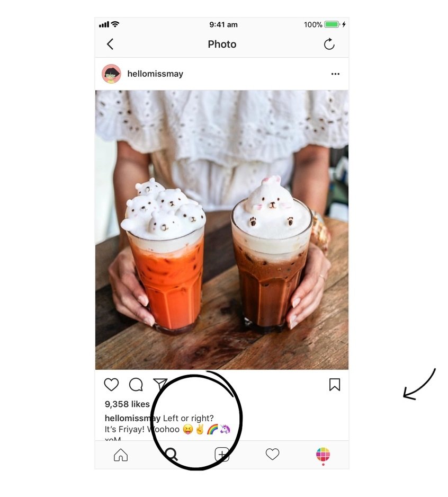Click the iced drinks photo
This screenshot has width=448, height=497.
222,230
